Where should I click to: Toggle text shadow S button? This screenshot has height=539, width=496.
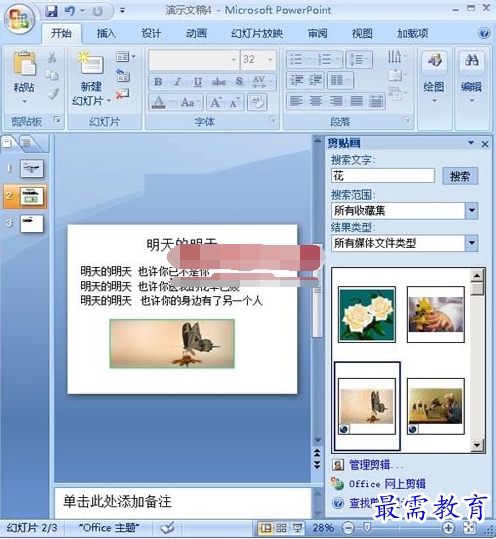point(239,82)
